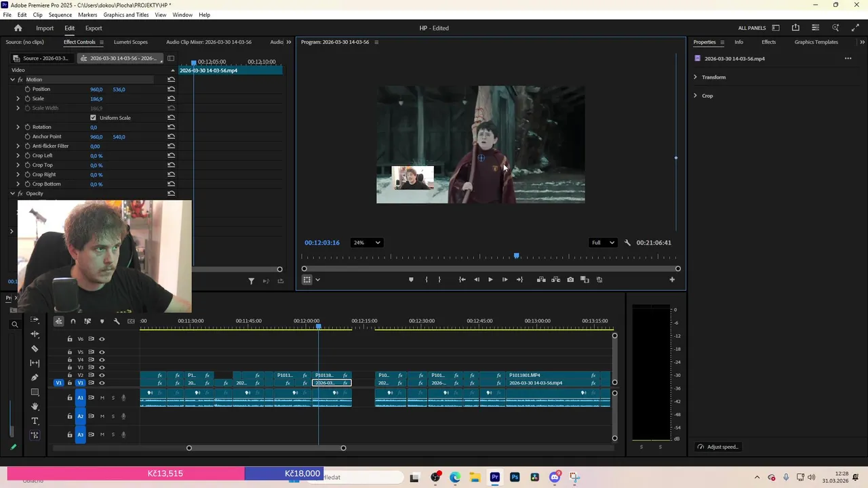This screenshot has height=488, width=868.
Task: Expand the Anti-flicker Filter parameter
Action: 18,146
